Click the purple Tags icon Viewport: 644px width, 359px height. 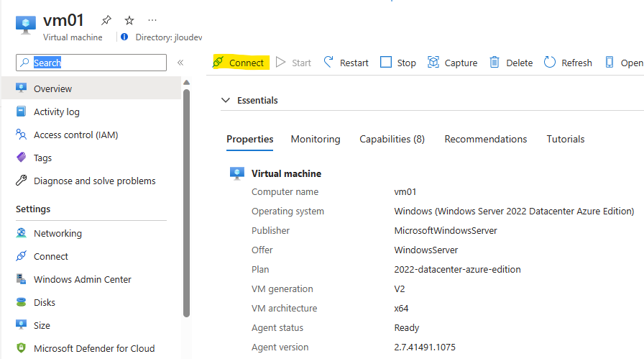[22, 157]
